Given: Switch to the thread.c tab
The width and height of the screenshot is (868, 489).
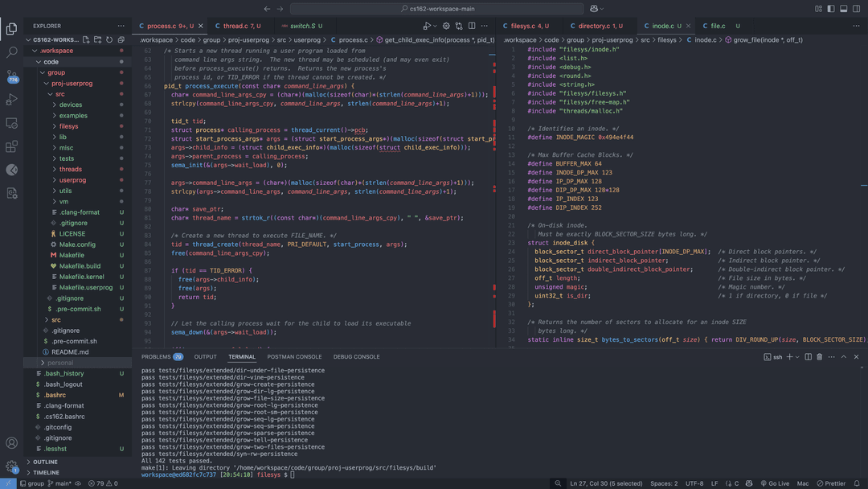Looking at the screenshot, I should click(235, 26).
